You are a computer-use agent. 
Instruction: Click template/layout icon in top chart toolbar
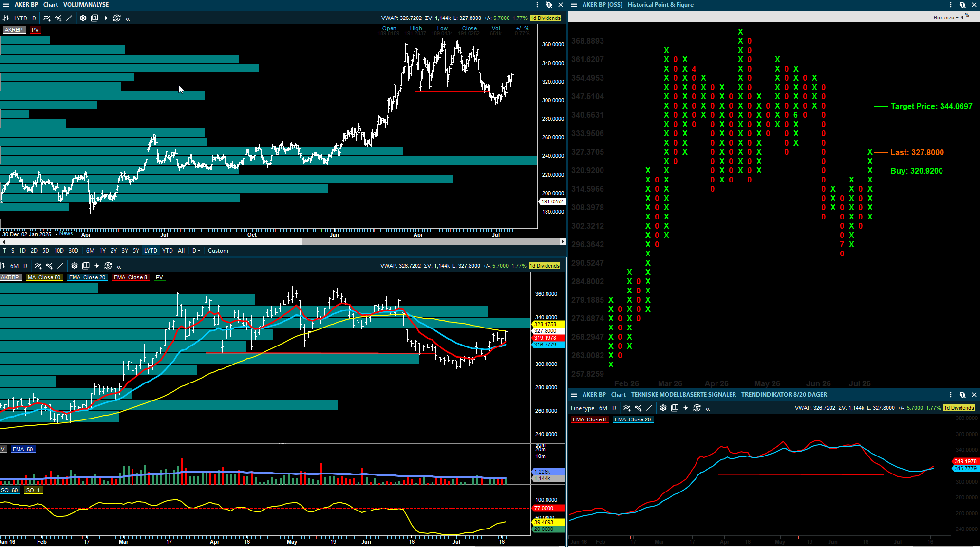point(94,18)
